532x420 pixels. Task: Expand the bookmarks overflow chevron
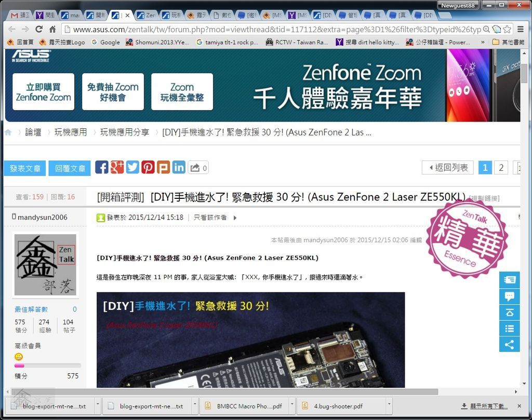pos(483,43)
